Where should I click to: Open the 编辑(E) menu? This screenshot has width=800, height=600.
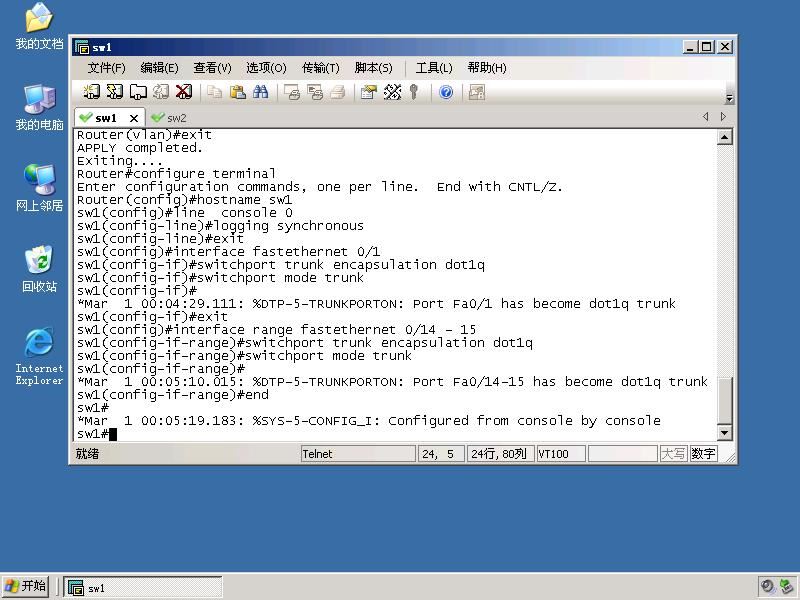point(159,68)
